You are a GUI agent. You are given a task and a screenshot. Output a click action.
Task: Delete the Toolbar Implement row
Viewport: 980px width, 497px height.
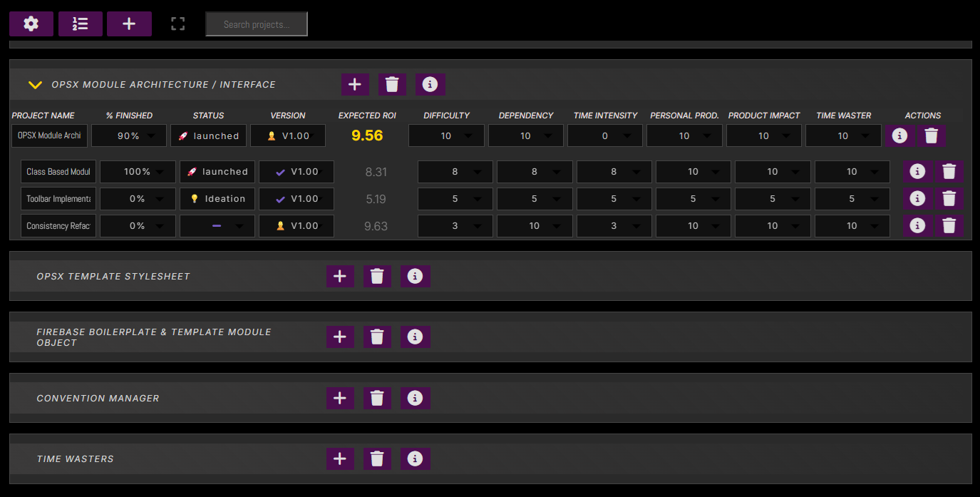pos(949,198)
